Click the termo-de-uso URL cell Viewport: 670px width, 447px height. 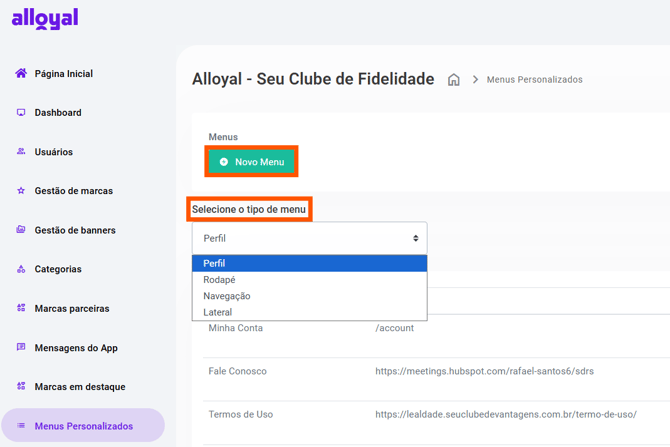506,414
